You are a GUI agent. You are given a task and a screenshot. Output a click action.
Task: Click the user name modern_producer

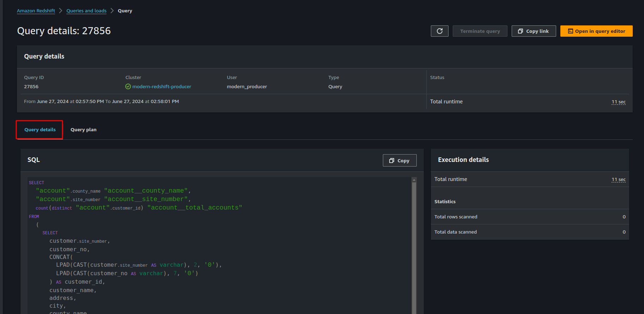click(x=247, y=86)
